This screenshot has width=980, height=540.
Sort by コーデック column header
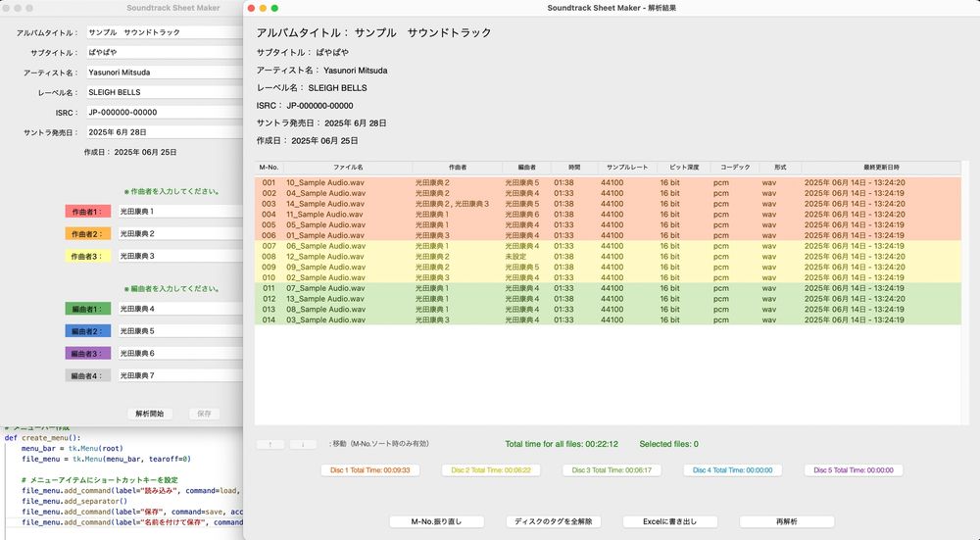point(735,168)
